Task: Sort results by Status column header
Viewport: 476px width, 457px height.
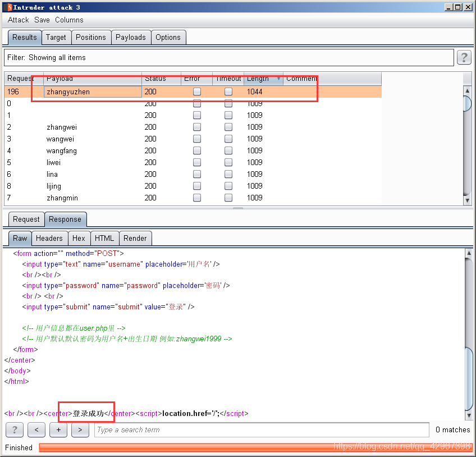Action: (162, 79)
